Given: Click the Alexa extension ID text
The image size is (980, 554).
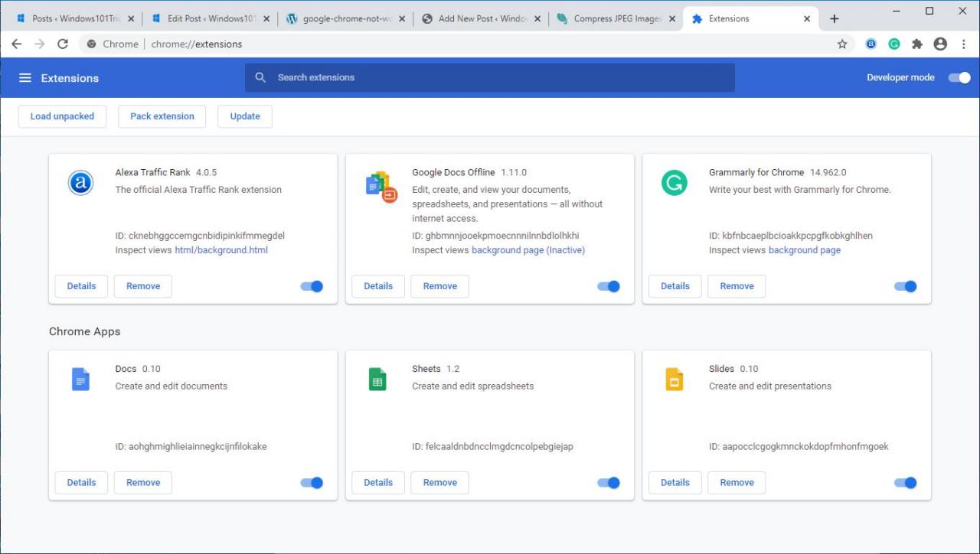Looking at the screenshot, I should 200,236.
